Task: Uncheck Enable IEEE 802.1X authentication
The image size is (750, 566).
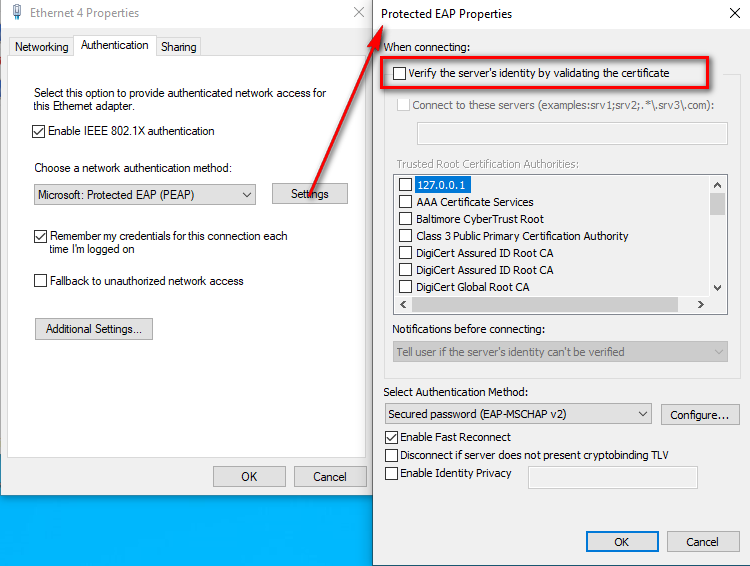Action: (x=39, y=131)
